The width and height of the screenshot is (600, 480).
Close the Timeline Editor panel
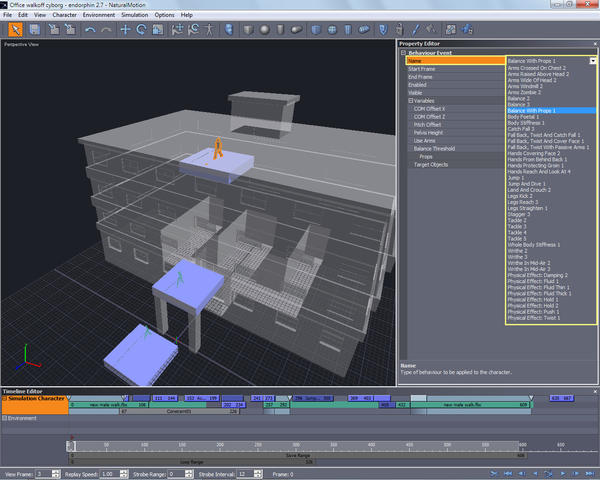point(595,391)
